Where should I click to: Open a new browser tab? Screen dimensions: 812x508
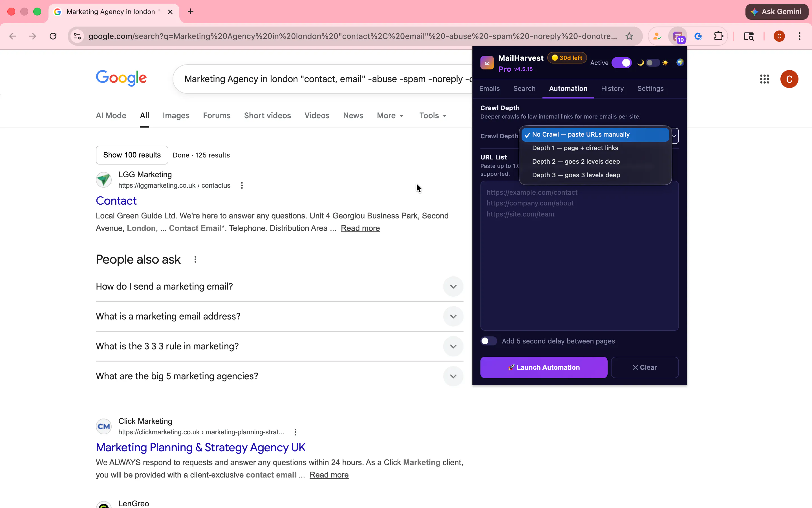pos(191,12)
